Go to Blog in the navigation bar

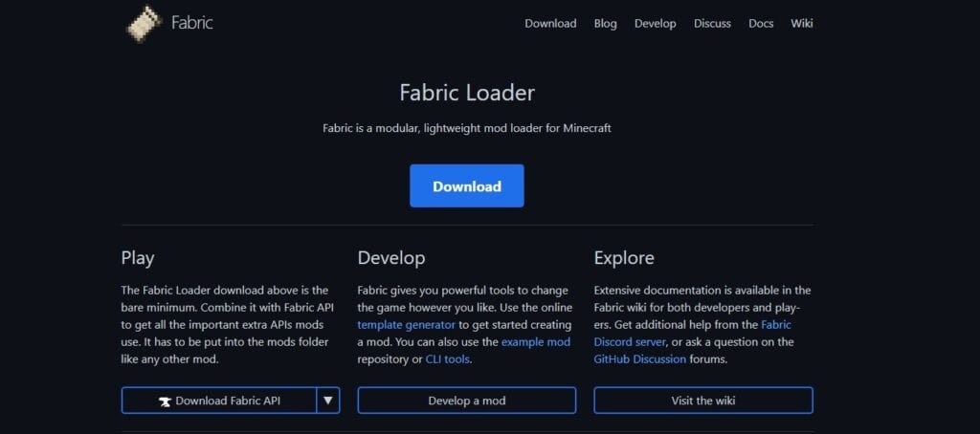click(x=605, y=24)
